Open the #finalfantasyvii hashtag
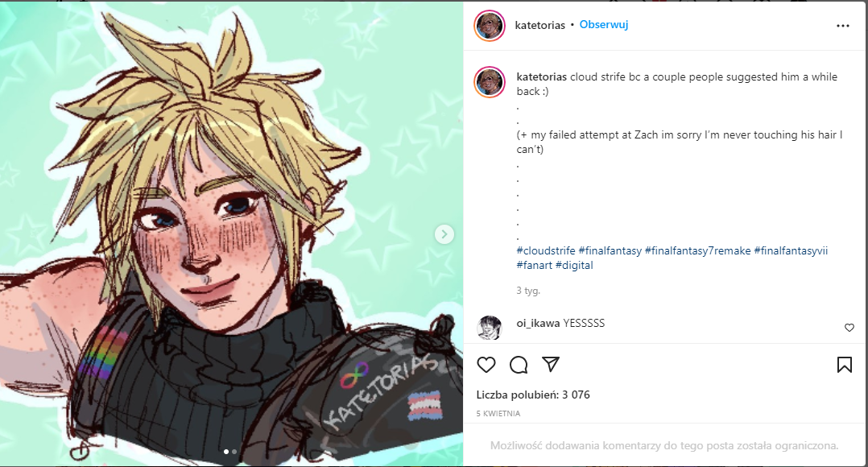The image size is (868, 467). [791, 250]
